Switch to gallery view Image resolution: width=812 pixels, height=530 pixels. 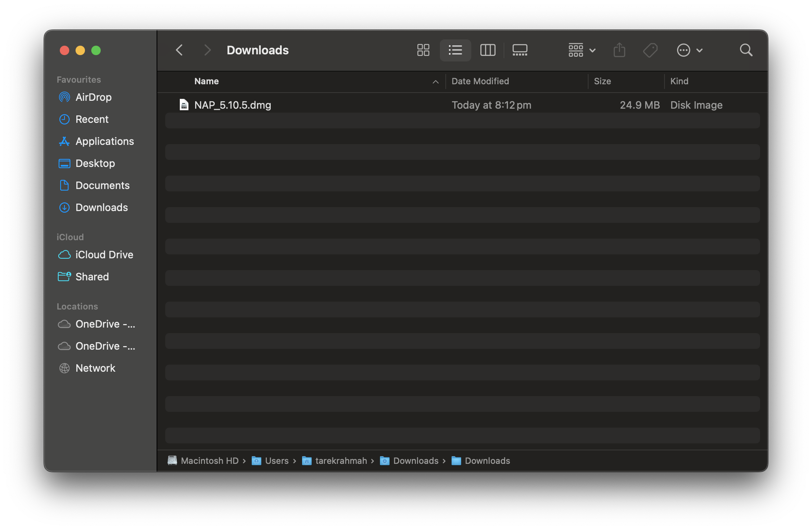coord(520,50)
